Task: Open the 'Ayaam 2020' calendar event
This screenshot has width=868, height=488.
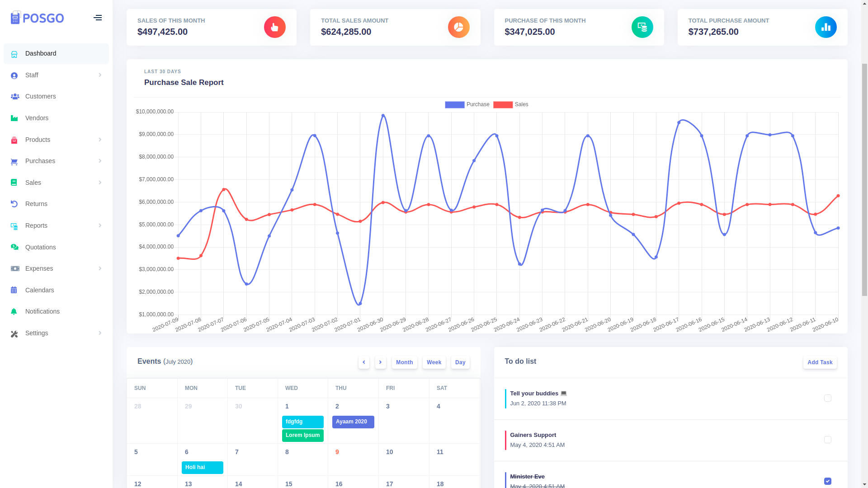Action: 353,422
